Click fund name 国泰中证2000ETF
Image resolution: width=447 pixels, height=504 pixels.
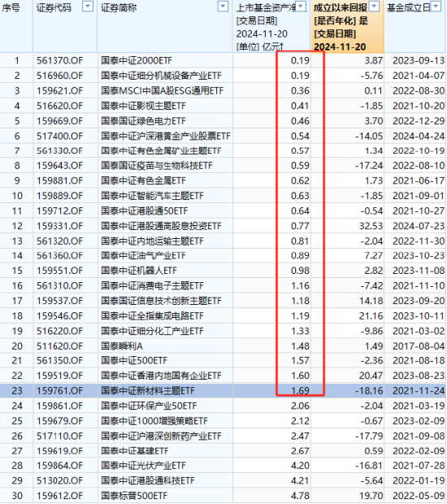[x=137, y=60]
